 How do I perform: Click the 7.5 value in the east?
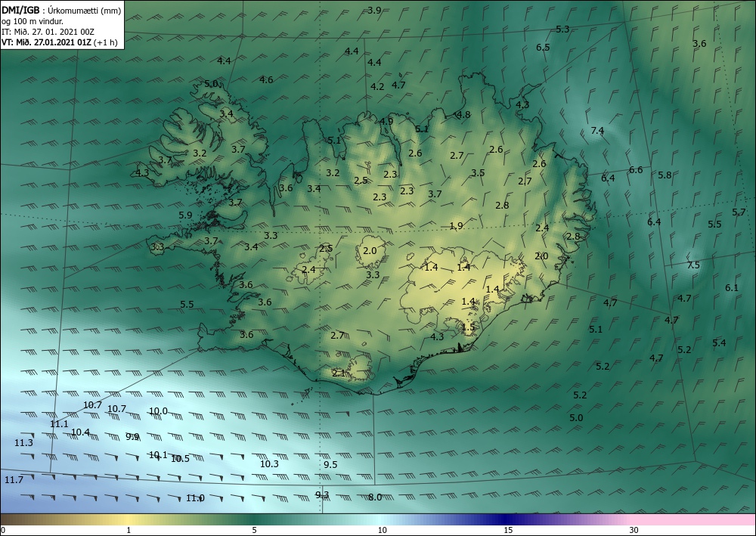[692, 265]
